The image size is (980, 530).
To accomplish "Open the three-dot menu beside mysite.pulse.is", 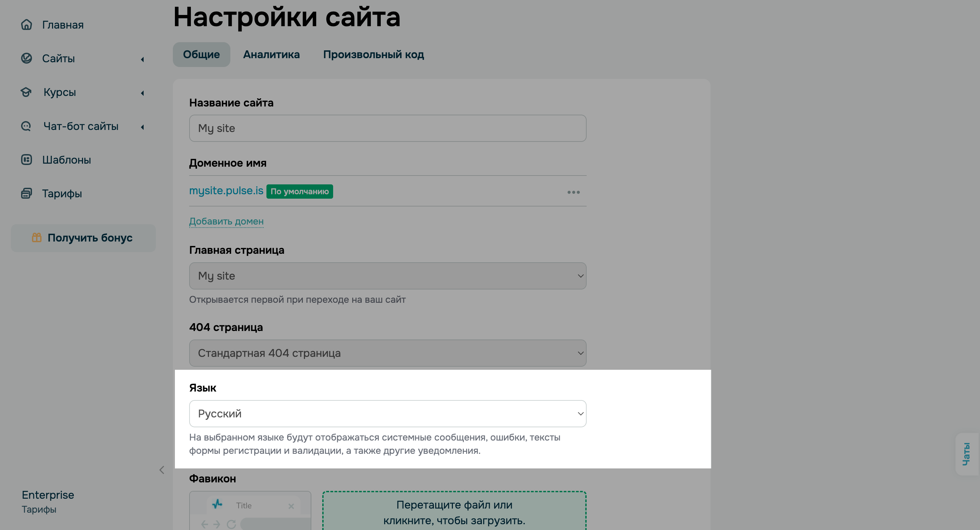I will (x=573, y=193).
